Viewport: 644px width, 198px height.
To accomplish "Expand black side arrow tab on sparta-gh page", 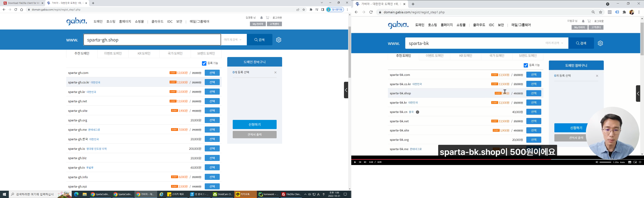I will click(346, 90).
